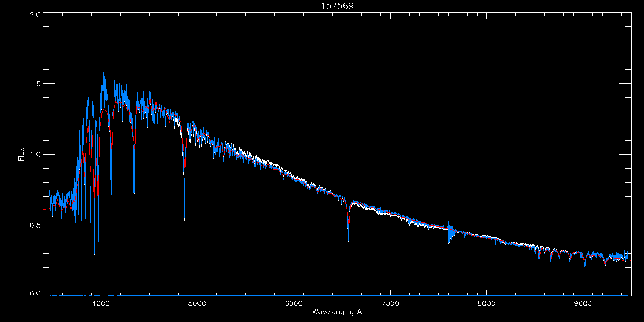
Task: Select the 7000 x-axis tick label
Action: (x=390, y=303)
